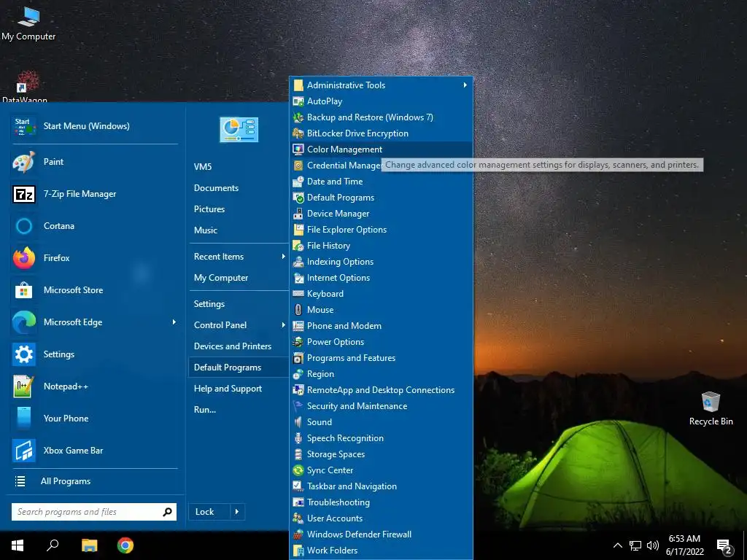Click the Search programs and files field
This screenshot has width=747, height=560.
[x=94, y=512]
